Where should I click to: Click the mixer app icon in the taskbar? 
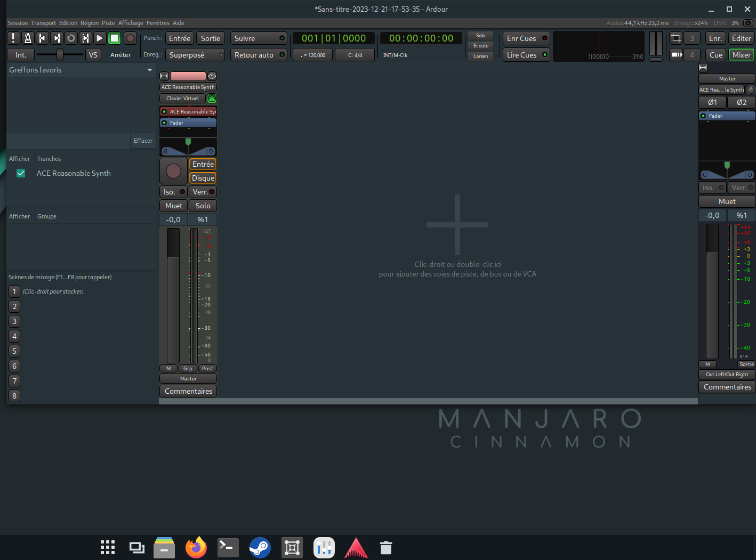tap(324, 547)
